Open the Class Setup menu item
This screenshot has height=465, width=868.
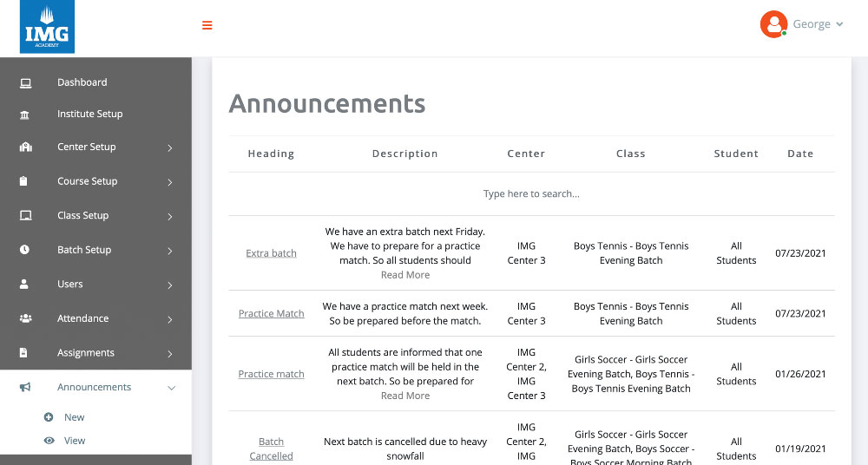[83, 215]
